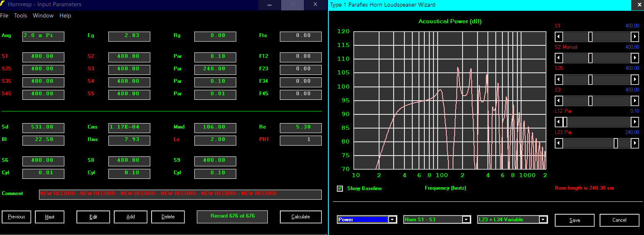Toggle the Show Baseline checkbox
The height and width of the screenshot is (235, 644).
[340, 188]
